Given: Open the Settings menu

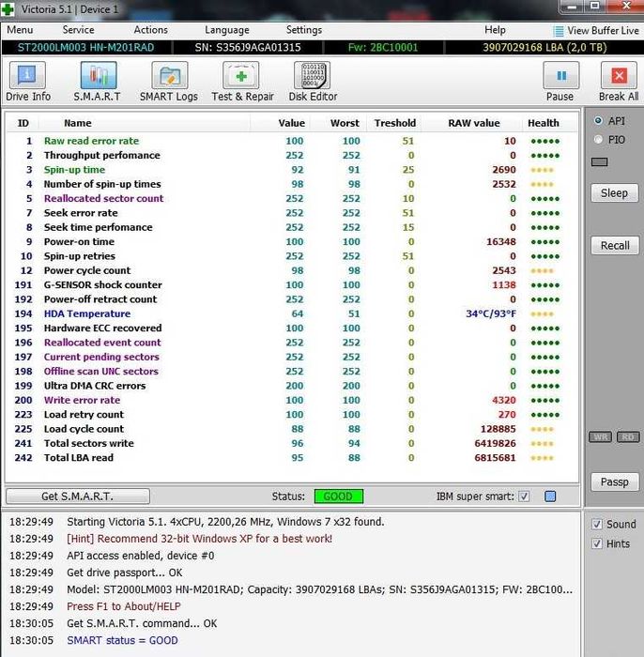Looking at the screenshot, I should (304, 30).
